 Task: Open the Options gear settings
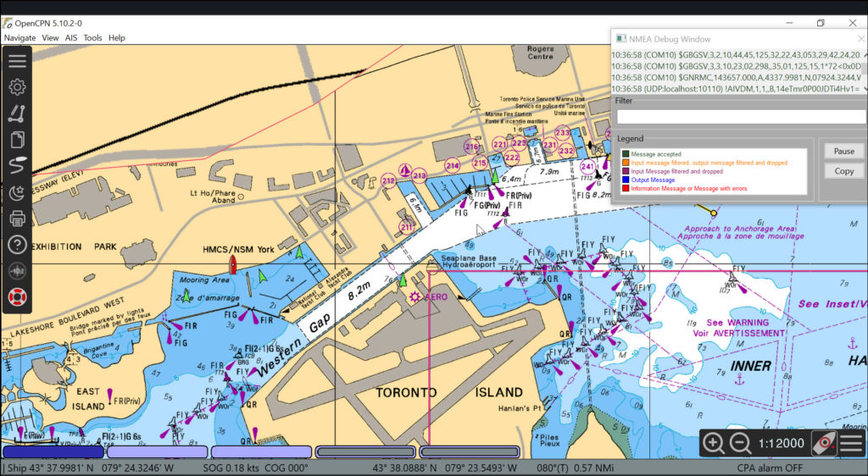[x=17, y=87]
